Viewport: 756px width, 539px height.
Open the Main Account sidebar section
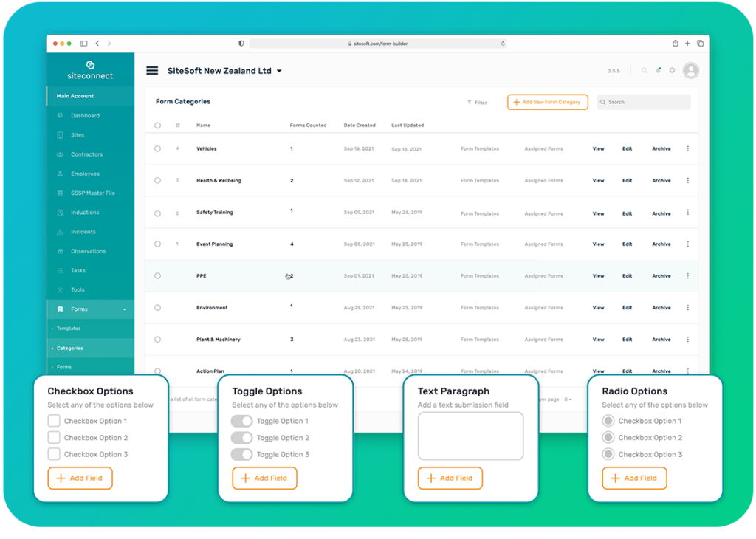91,96
